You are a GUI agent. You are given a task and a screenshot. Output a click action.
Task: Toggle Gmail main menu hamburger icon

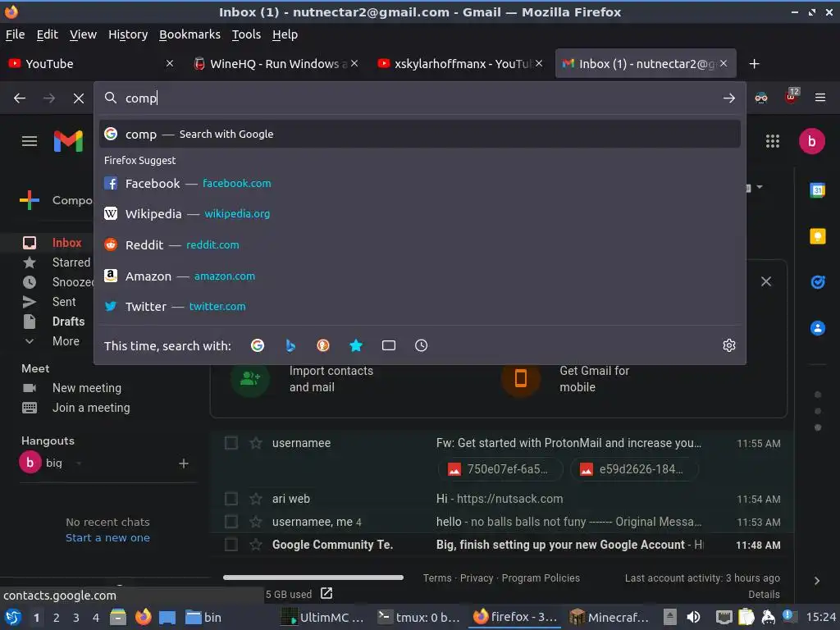coord(30,141)
